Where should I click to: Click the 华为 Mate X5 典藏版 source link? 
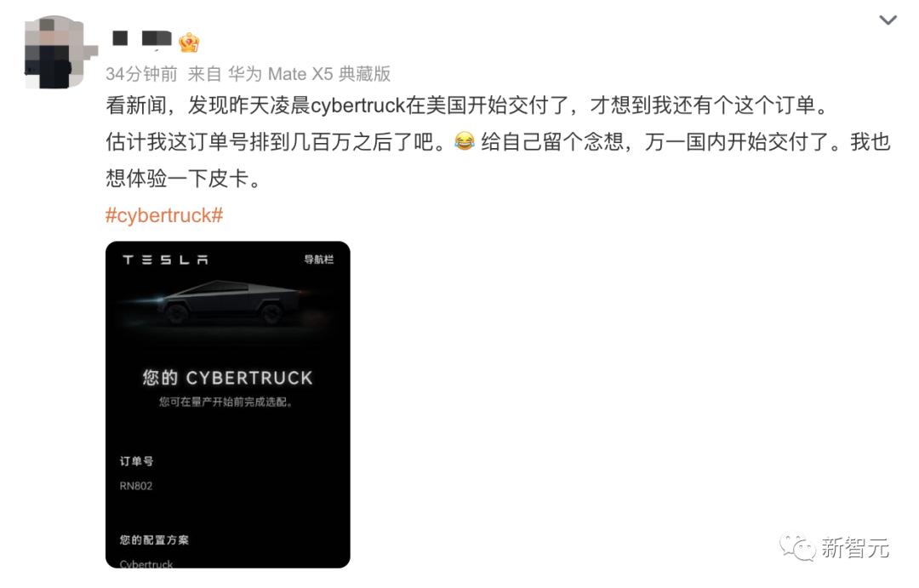(x=310, y=74)
